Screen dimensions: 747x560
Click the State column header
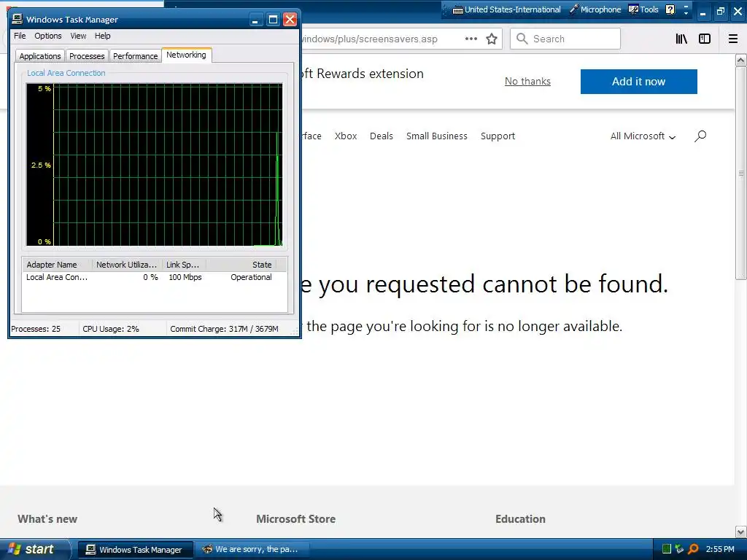(x=241, y=264)
